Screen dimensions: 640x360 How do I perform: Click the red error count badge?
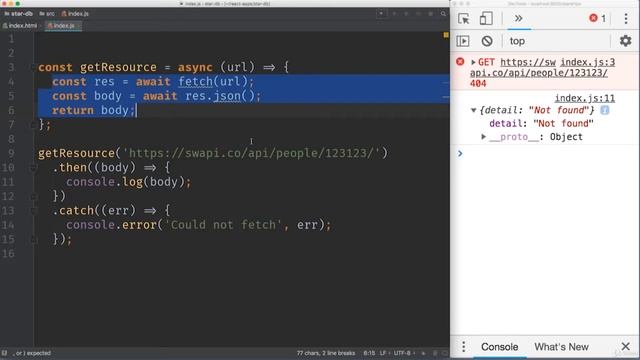(x=598, y=18)
